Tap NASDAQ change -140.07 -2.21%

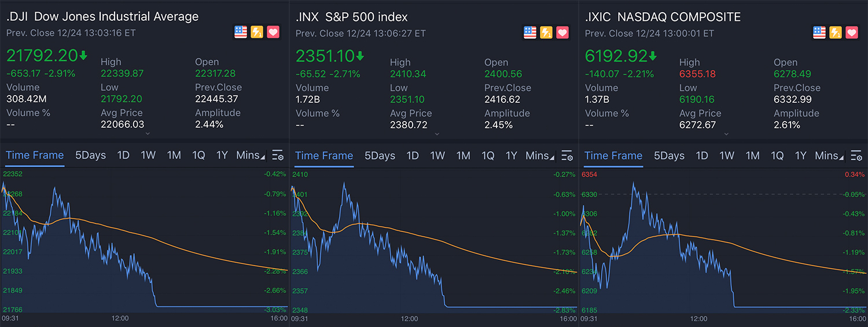click(619, 74)
